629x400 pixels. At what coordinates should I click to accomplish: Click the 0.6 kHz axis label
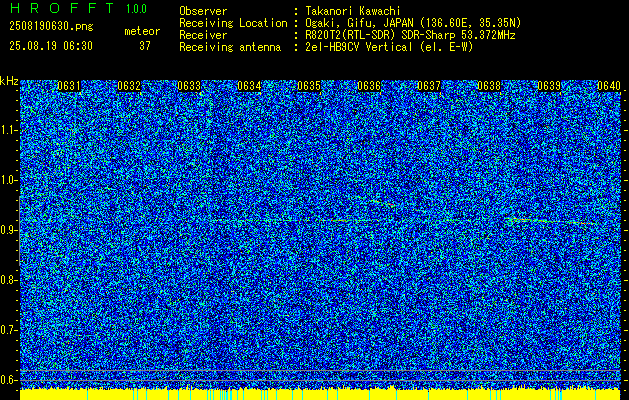[9, 380]
